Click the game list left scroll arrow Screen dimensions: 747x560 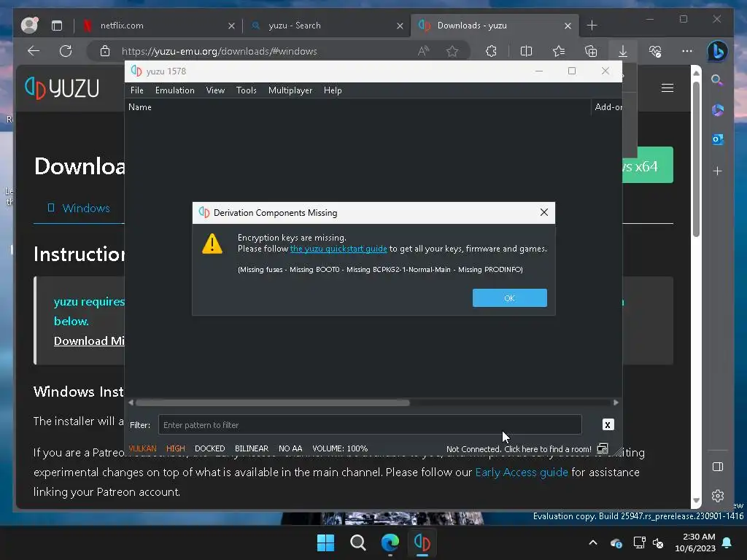tap(131, 402)
